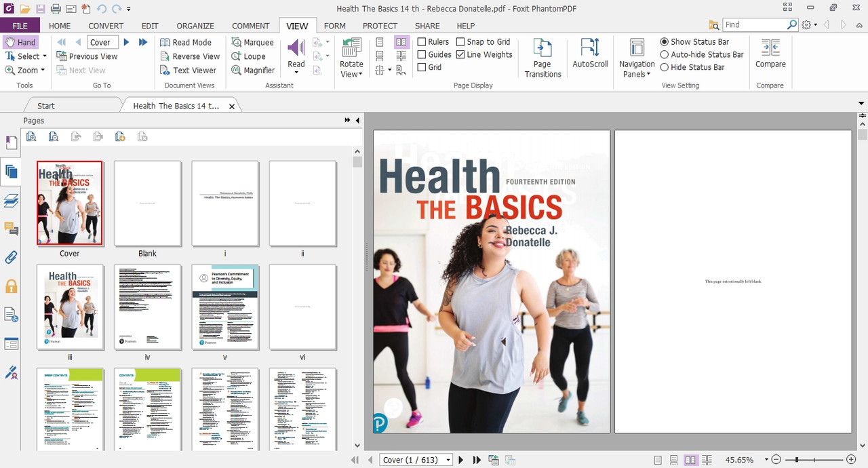Open the Comments panel in sidebar
The height and width of the screenshot is (468, 868).
pos(11,229)
